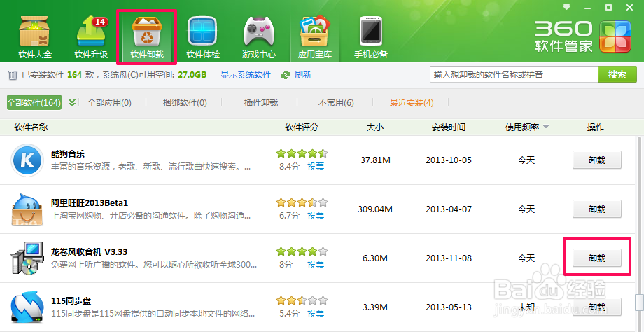Click the 115同步盘 name text
This screenshot has height=332, width=644.
[x=71, y=300]
